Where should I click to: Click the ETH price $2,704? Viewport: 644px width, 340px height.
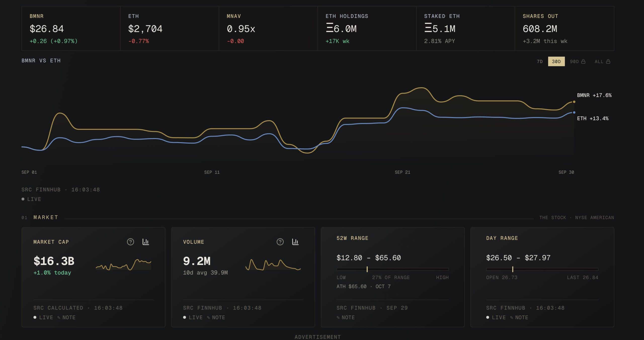[x=145, y=29]
